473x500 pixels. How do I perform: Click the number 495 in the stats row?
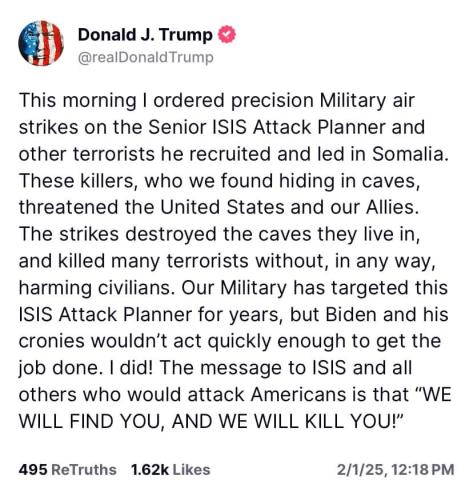(33, 470)
